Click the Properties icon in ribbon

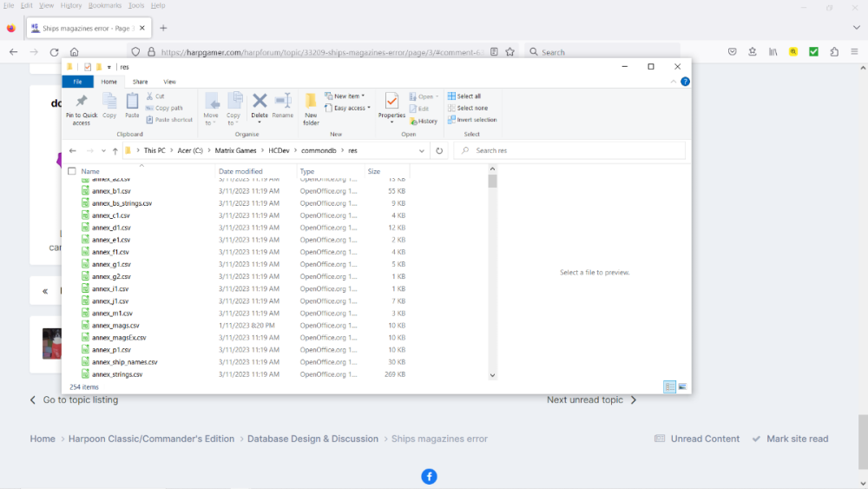click(391, 106)
